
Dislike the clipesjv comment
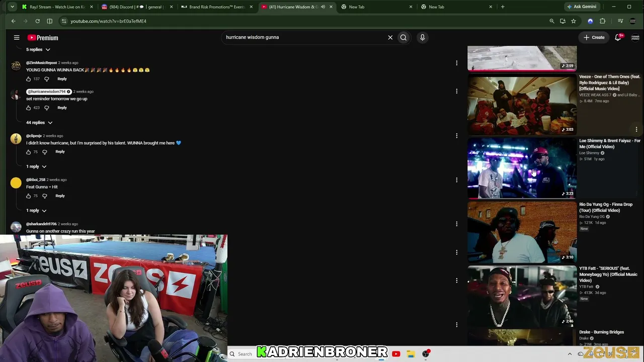(45, 152)
